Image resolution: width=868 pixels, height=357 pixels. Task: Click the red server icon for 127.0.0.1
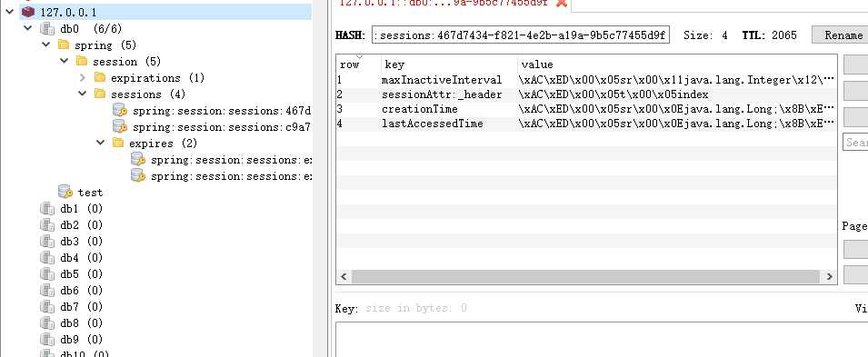point(28,12)
